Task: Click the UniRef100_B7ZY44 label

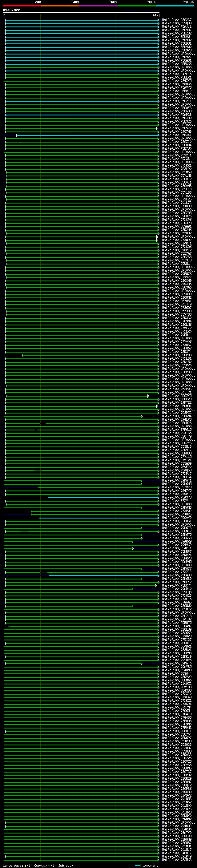Action: pos(177,501)
